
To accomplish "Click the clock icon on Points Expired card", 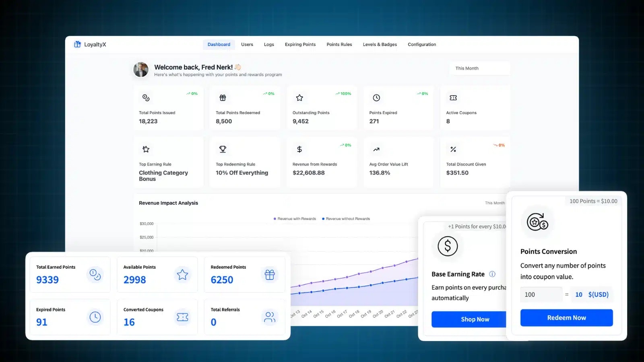I will tap(376, 97).
